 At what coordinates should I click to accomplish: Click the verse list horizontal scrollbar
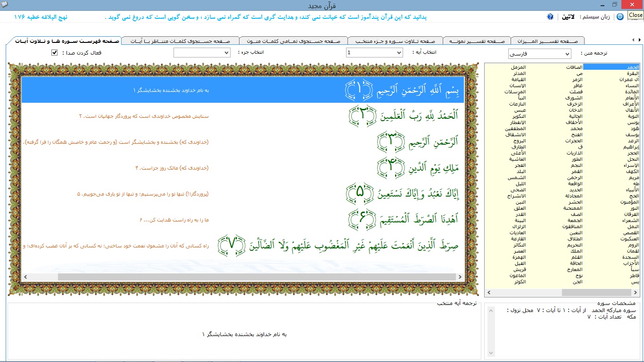[243, 277]
